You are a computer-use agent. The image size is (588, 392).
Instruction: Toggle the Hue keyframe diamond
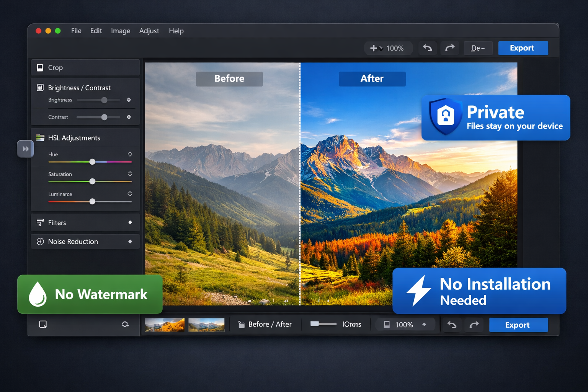[130, 154]
